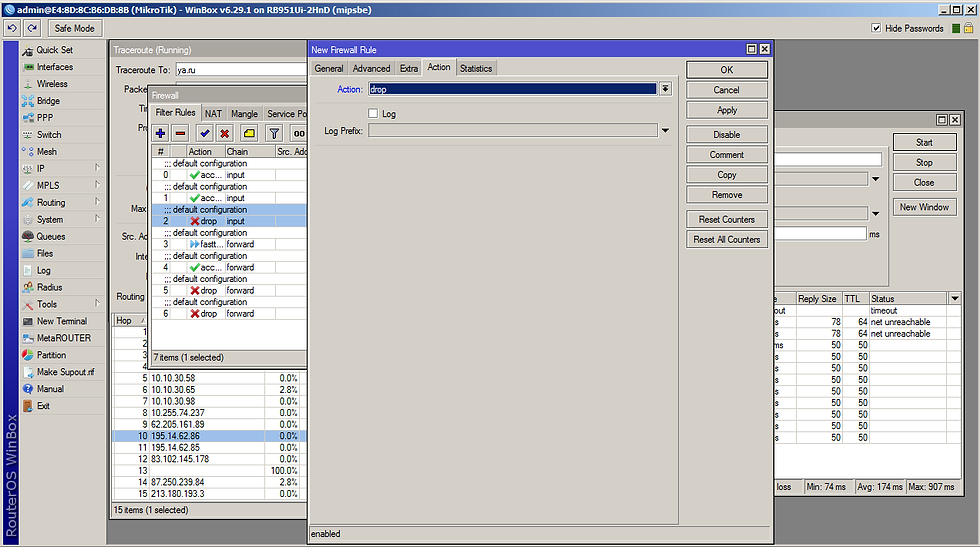This screenshot has height=547, width=980.
Task: Open the Bridge section
Action: 48,101
